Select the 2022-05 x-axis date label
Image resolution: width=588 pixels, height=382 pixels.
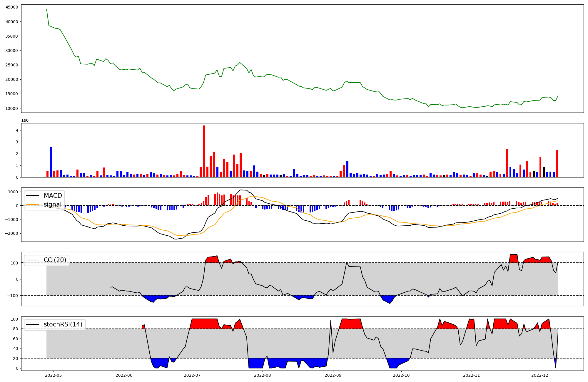[53, 375]
